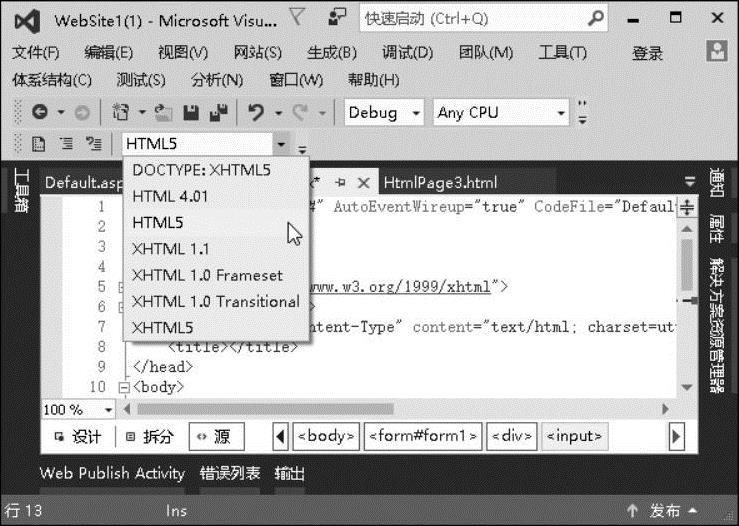Expand the publish menu arrow
Screen dimensions: 739x526
(x=693, y=510)
